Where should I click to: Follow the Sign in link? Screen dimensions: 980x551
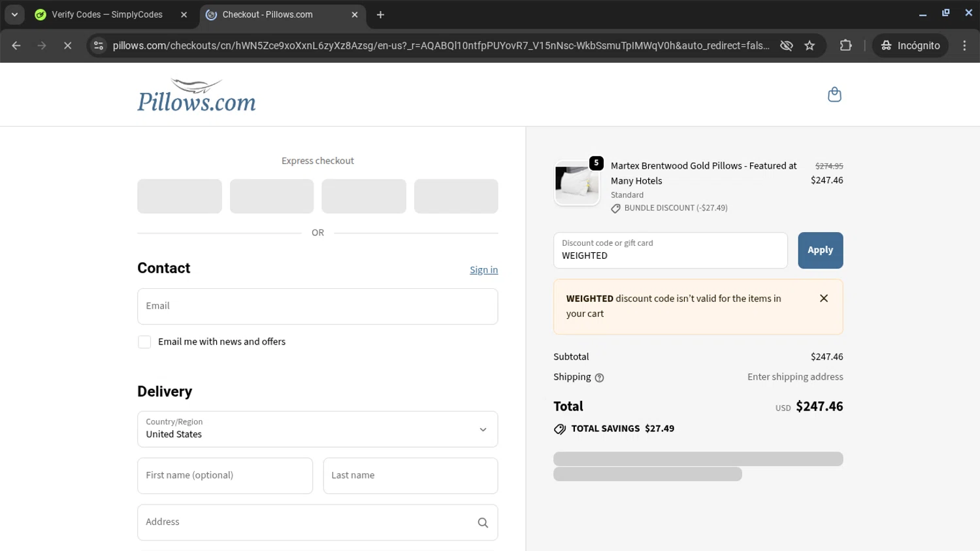[x=483, y=270]
